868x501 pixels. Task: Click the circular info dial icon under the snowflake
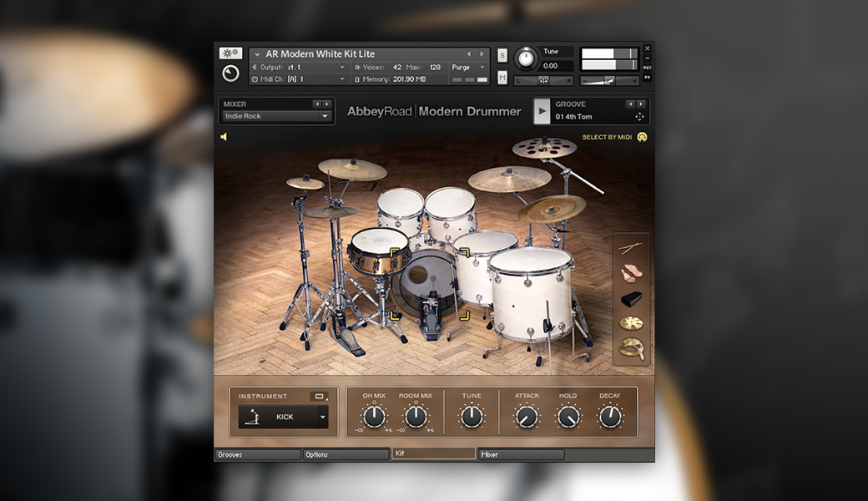230,73
